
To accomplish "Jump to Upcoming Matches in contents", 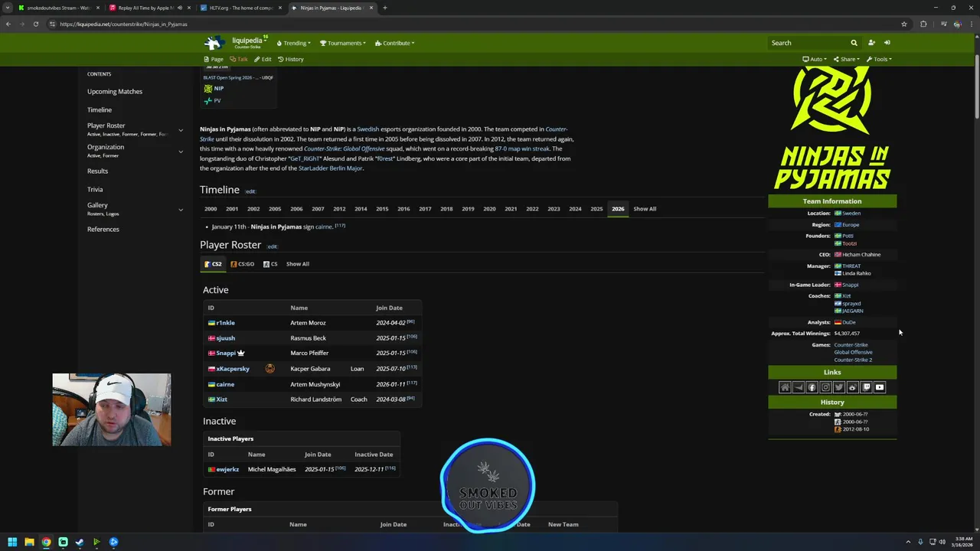I will (115, 92).
